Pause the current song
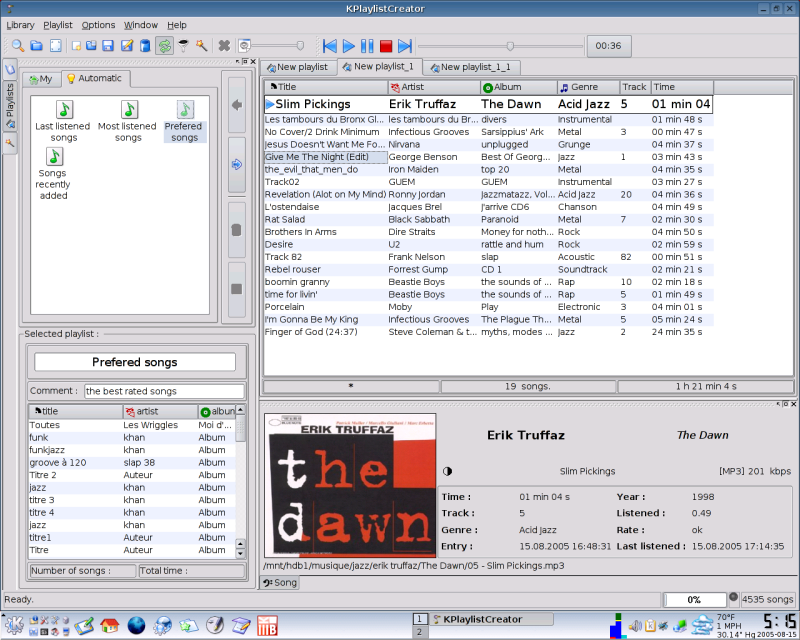Screen dimensions: 800x640 pyautogui.click(x=367, y=46)
